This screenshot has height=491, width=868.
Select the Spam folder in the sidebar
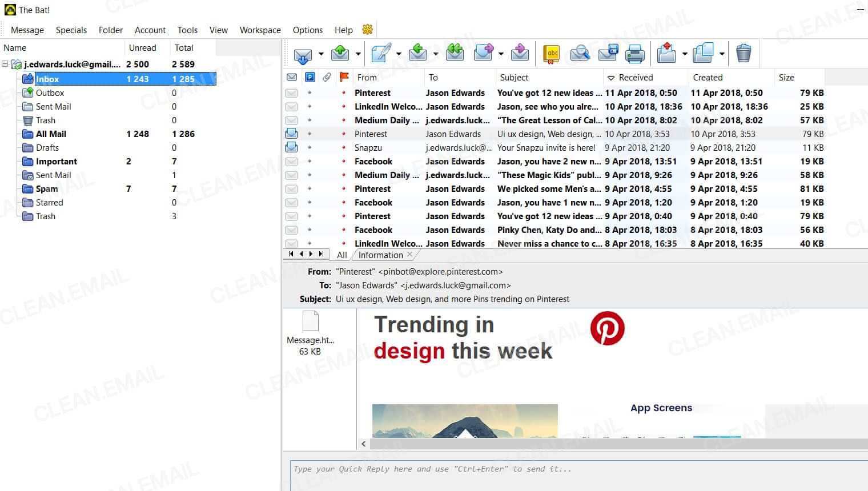(x=46, y=188)
